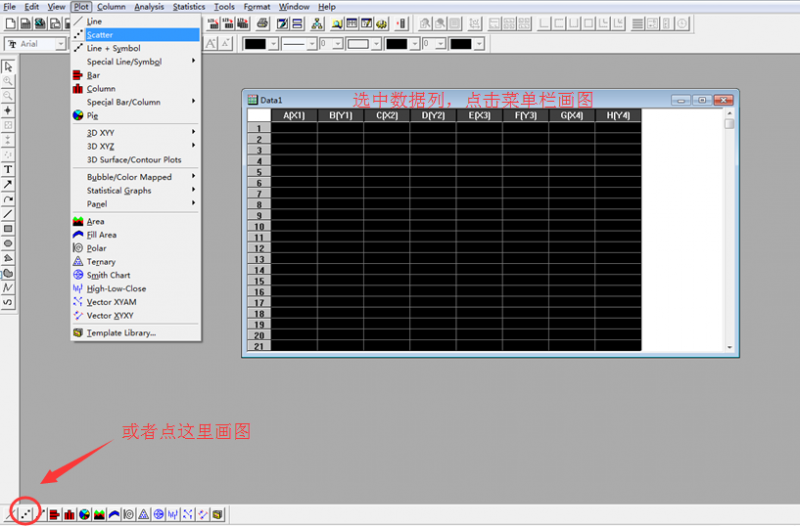Viewport: 800px width, 526px height.
Task: Open the Analysis menu
Action: click(x=149, y=7)
